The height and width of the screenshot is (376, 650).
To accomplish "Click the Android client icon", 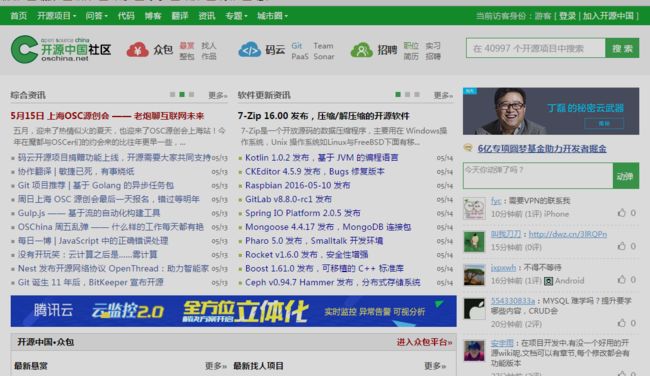I will point(548,281).
